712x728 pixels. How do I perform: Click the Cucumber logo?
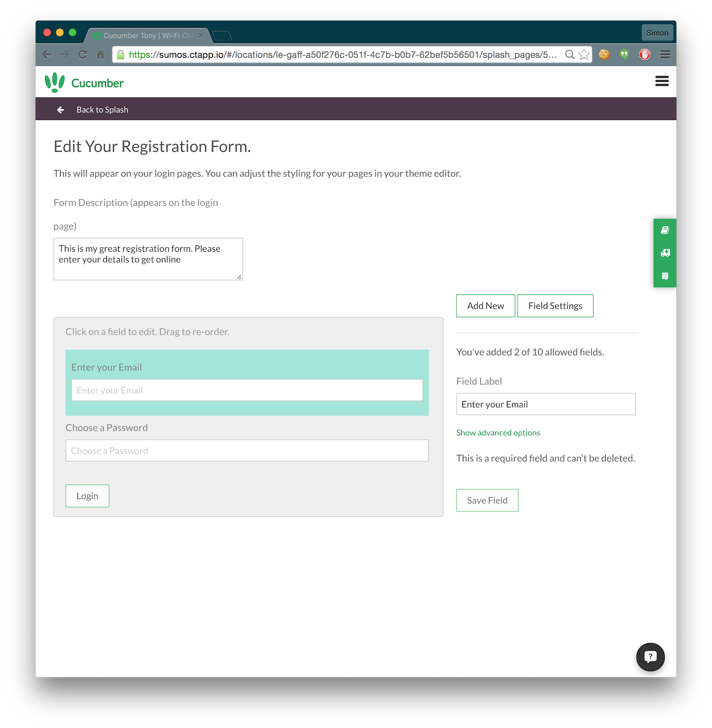pyautogui.click(x=84, y=82)
